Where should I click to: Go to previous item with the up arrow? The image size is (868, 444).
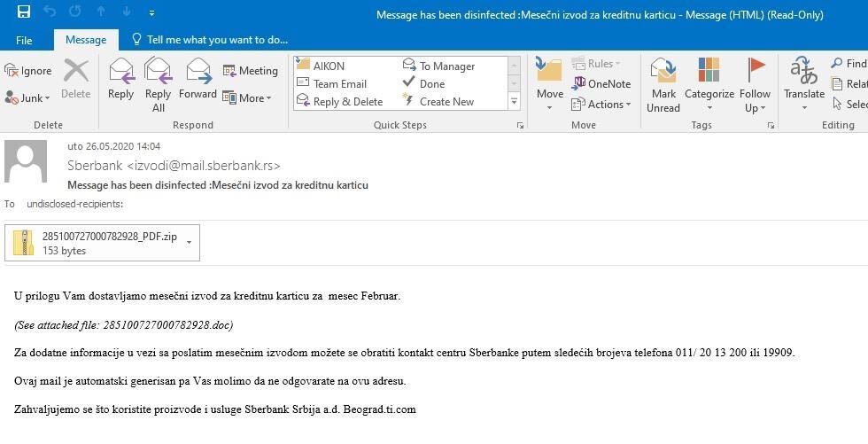101,12
